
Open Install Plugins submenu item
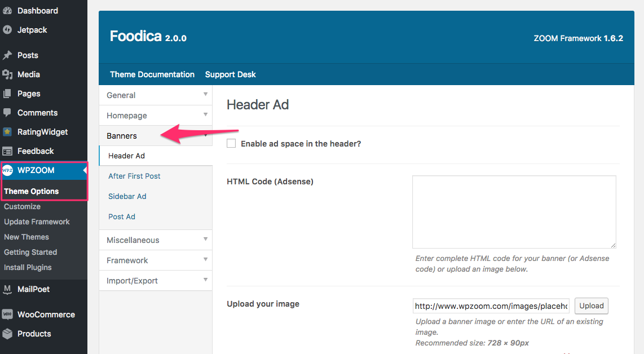[28, 267]
